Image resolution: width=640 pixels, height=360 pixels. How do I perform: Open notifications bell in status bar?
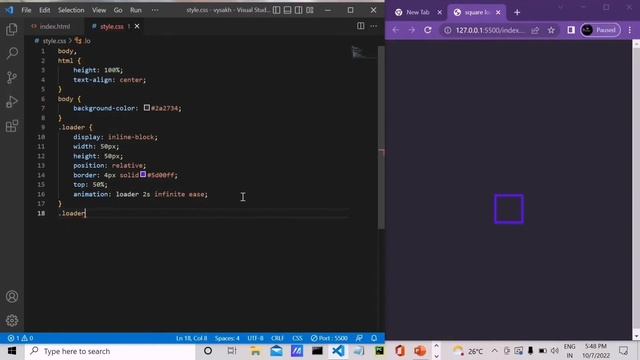(x=374, y=338)
